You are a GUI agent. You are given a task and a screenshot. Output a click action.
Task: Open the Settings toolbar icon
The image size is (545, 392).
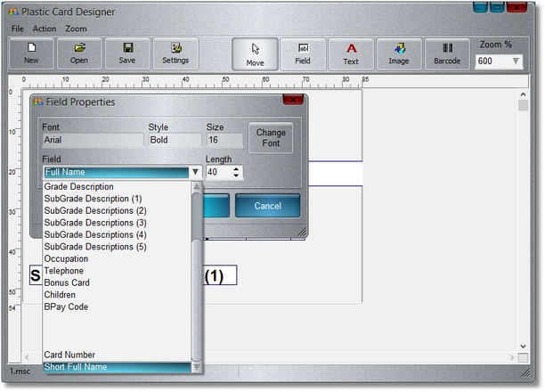click(175, 53)
